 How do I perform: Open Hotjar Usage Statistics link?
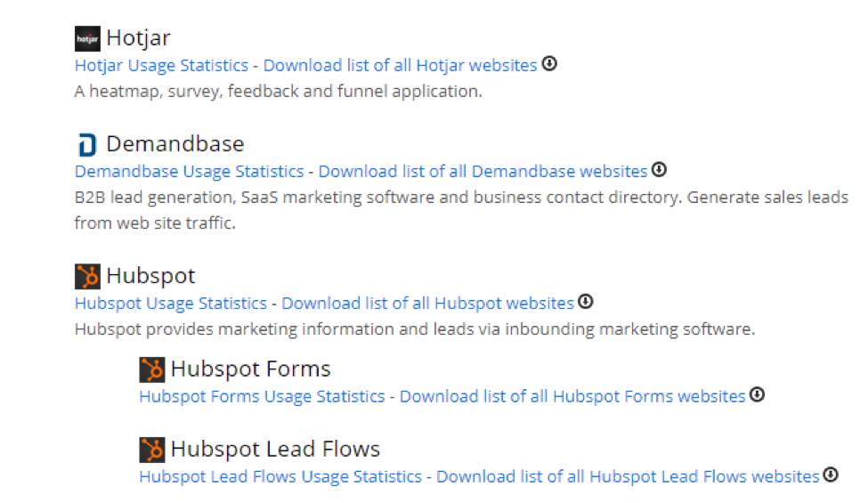[x=161, y=65]
